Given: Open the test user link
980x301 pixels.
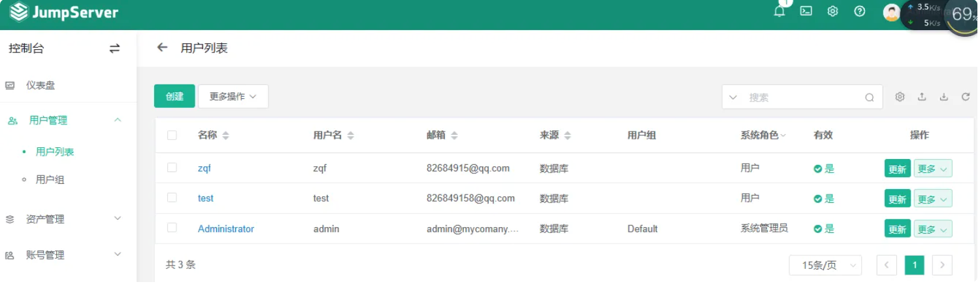Looking at the screenshot, I should point(206,198).
